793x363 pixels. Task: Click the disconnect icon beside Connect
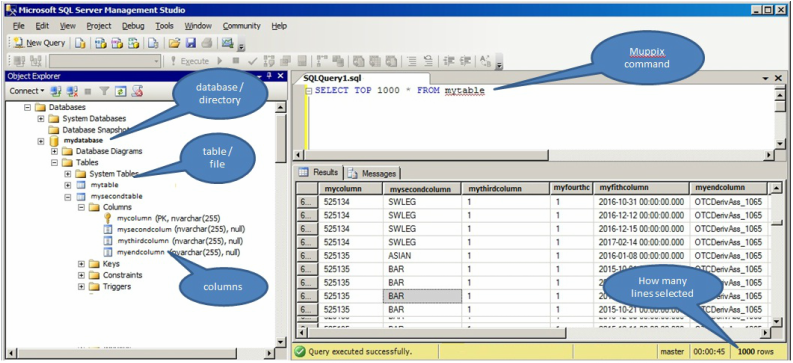coord(72,91)
